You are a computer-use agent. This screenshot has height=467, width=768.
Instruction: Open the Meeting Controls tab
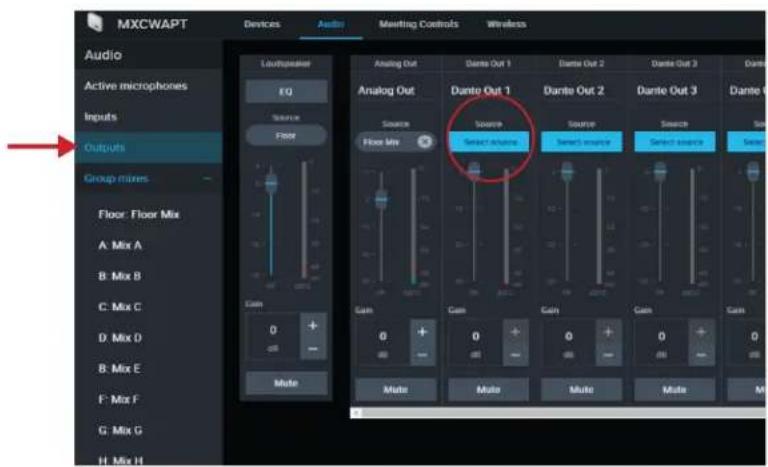[419, 24]
